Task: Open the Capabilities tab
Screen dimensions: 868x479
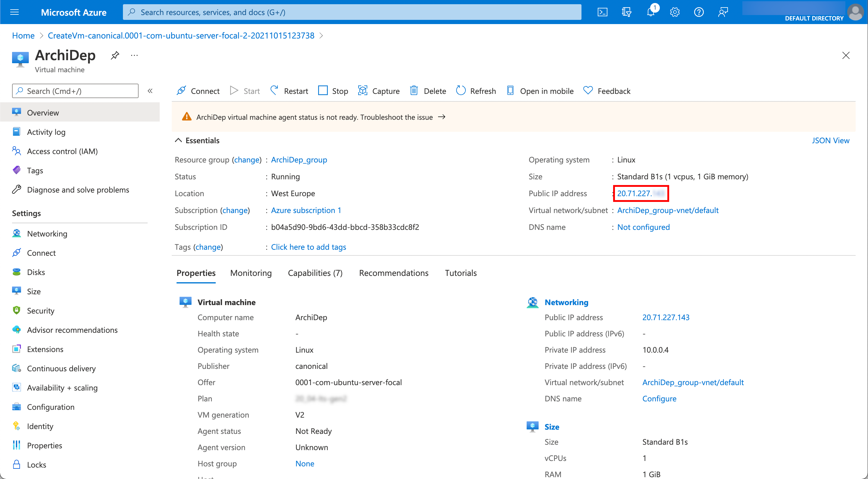Action: coord(315,273)
